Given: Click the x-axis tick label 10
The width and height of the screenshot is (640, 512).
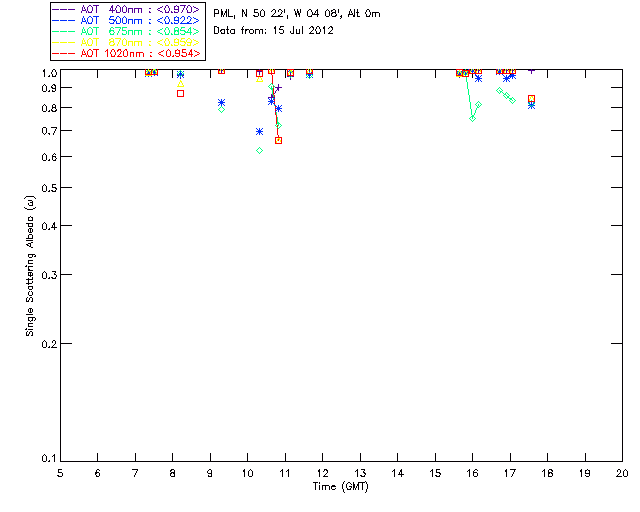Looking at the screenshot, I should point(247,473).
